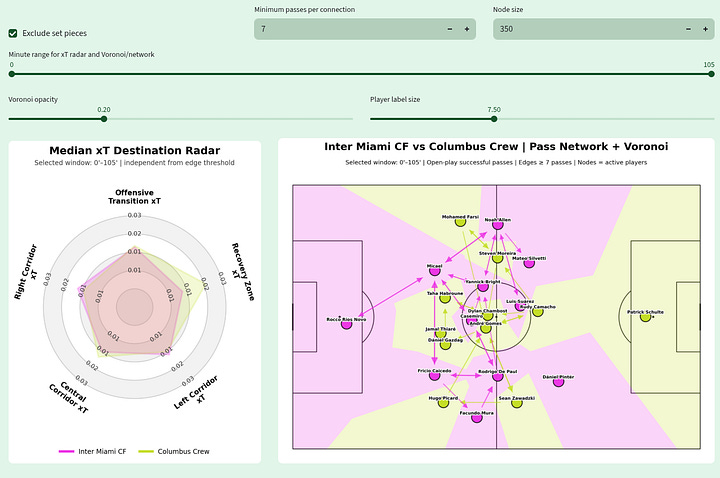Click the André Gomes player node
This screenshot has width=720, height=478.
coord(486,328)
